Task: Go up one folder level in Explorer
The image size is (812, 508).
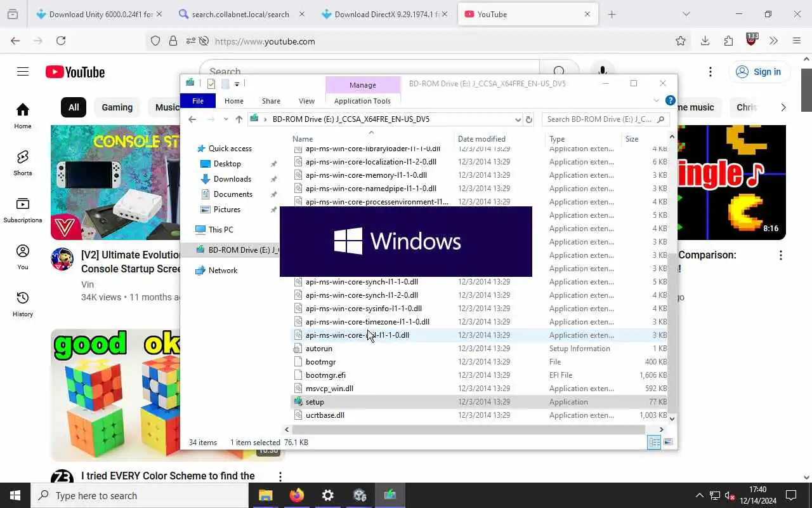Action: (x=239, y=119)
